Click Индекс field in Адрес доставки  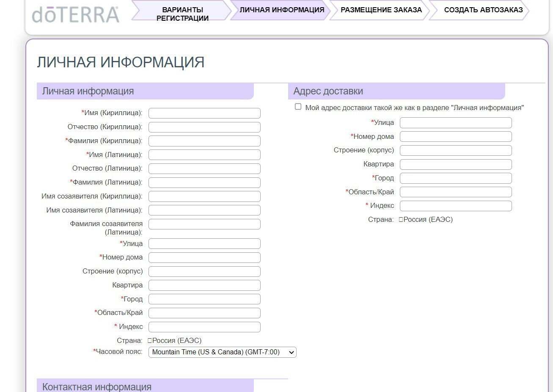(456, 206)
